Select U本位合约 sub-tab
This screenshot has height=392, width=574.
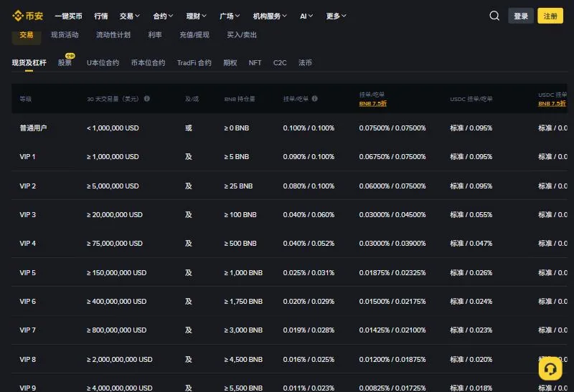point(103,63)
